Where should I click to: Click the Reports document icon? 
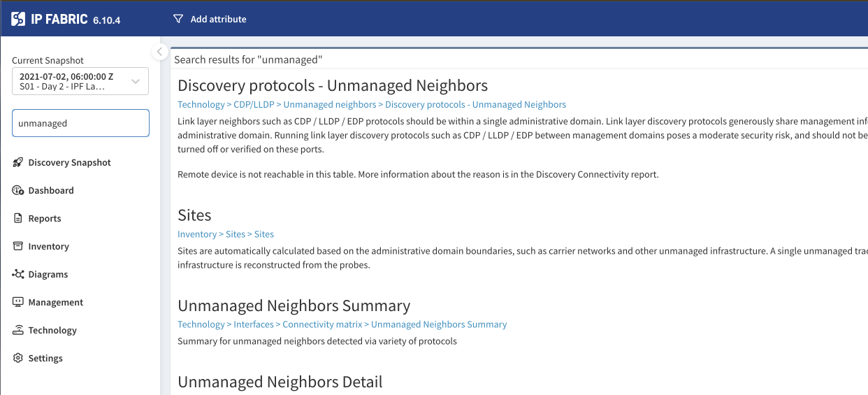(18, 218)
